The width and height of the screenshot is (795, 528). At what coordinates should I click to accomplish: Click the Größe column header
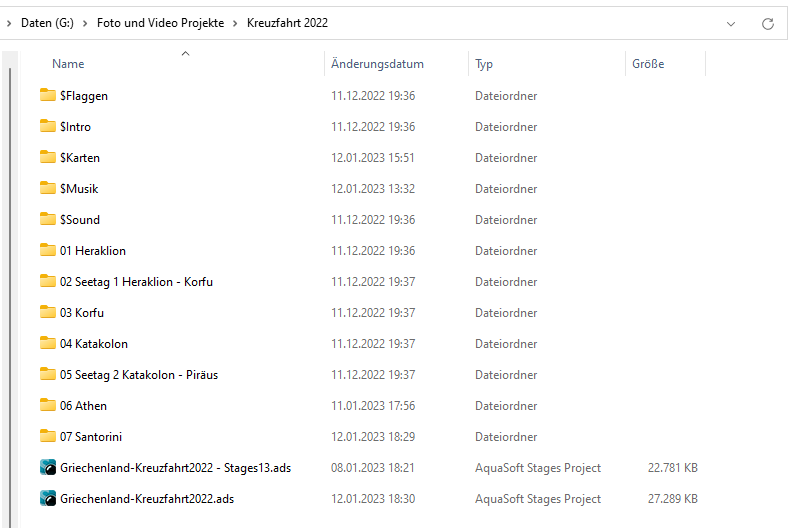648,64
